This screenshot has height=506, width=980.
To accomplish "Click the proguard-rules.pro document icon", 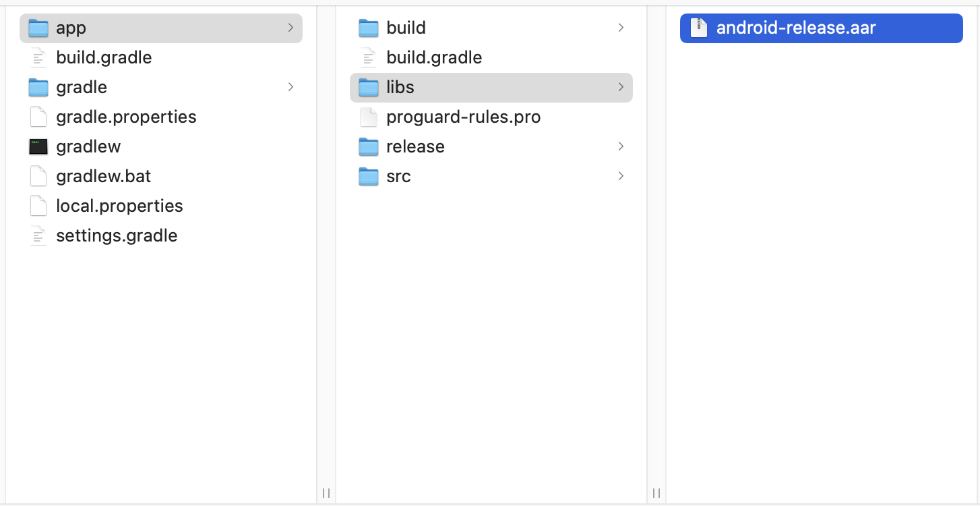I will pyautogui.click(x=369, y=117).
